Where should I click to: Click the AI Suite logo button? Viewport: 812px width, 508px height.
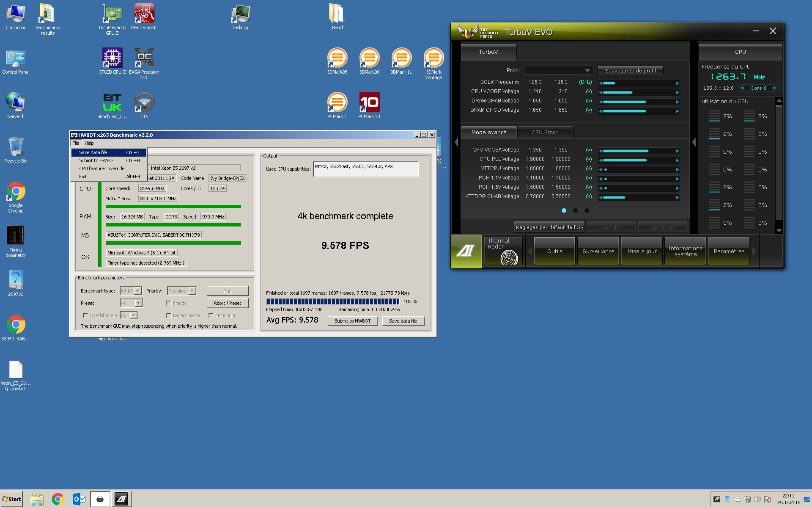point(466,251)
